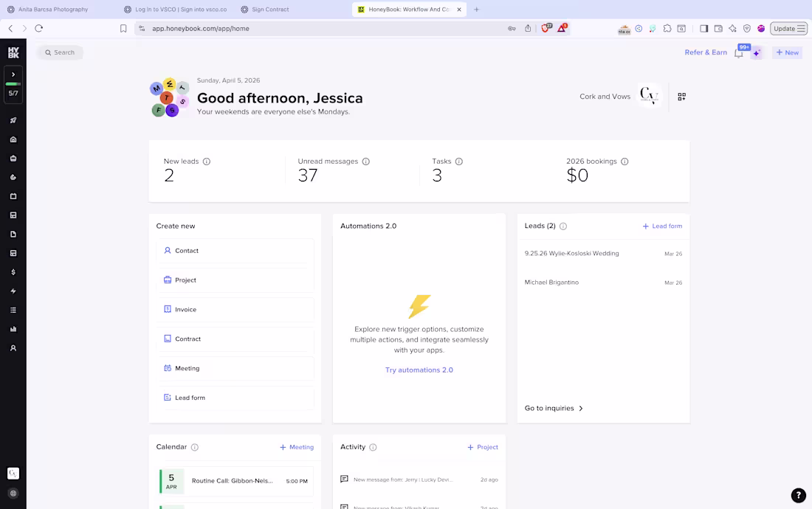The width and height of the screenshot is (812, 509).
Task: Open the 9.25.26 Wylie-Kosloski Wedding lead
Action: (x=603, y=254)
